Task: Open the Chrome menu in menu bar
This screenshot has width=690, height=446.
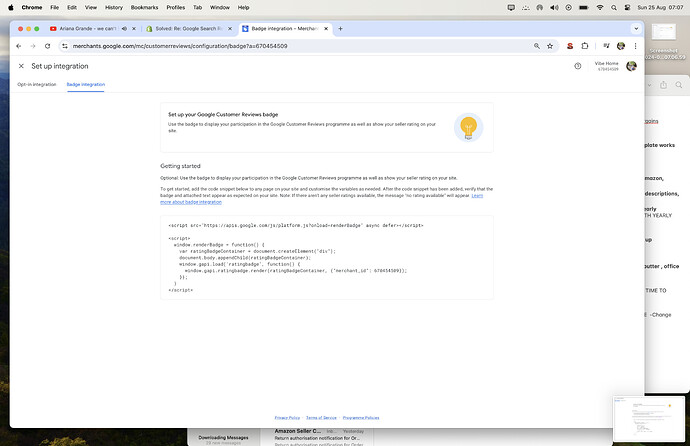Action: coord(32,7)
